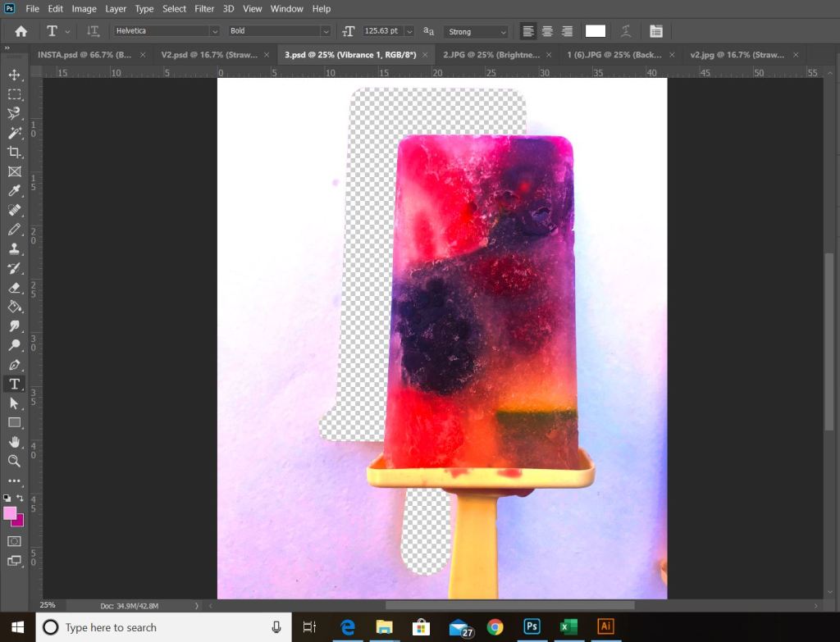Activate the Zoom tool
This screenshot has width=840, height=642.
click(x=14, y=462)
